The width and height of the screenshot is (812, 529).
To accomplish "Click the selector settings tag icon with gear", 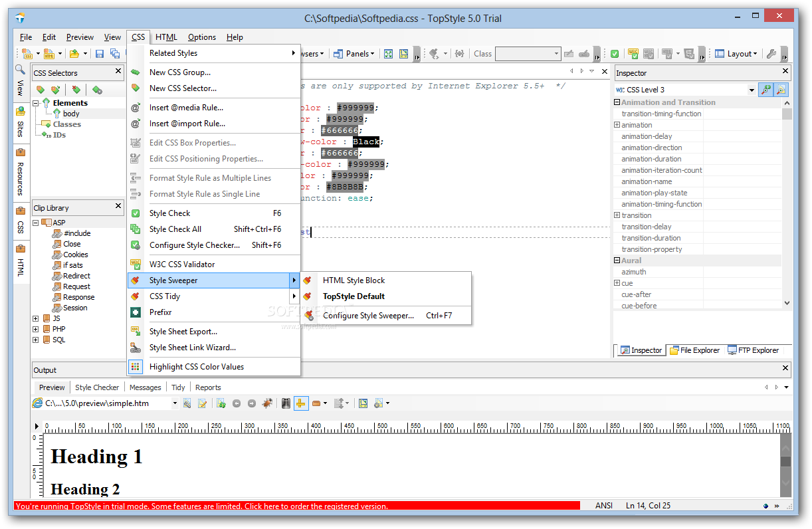I will point(97,89).
